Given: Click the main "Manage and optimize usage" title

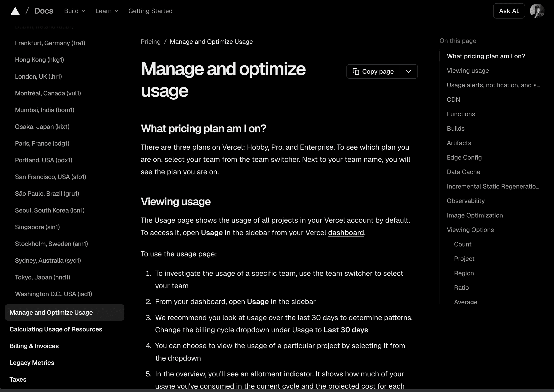Looking at the screenshot, I should [223, 80].
